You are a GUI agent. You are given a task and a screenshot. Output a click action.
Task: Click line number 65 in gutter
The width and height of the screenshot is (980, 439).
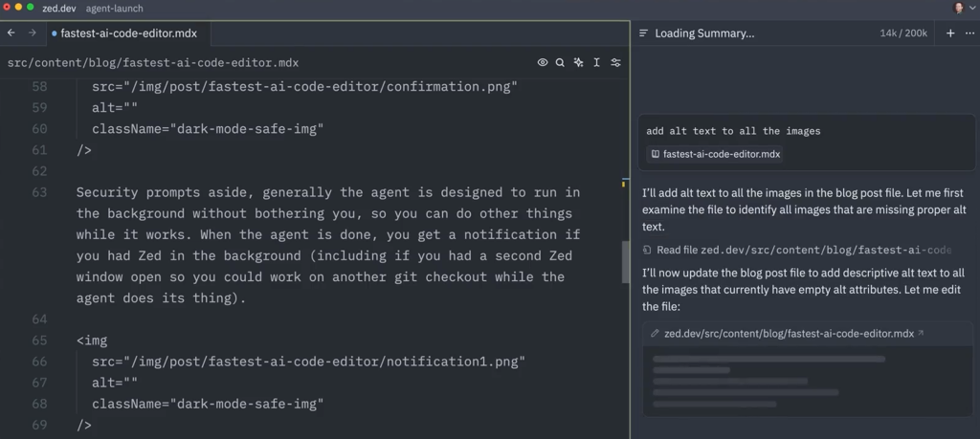[x=39, y=340]
